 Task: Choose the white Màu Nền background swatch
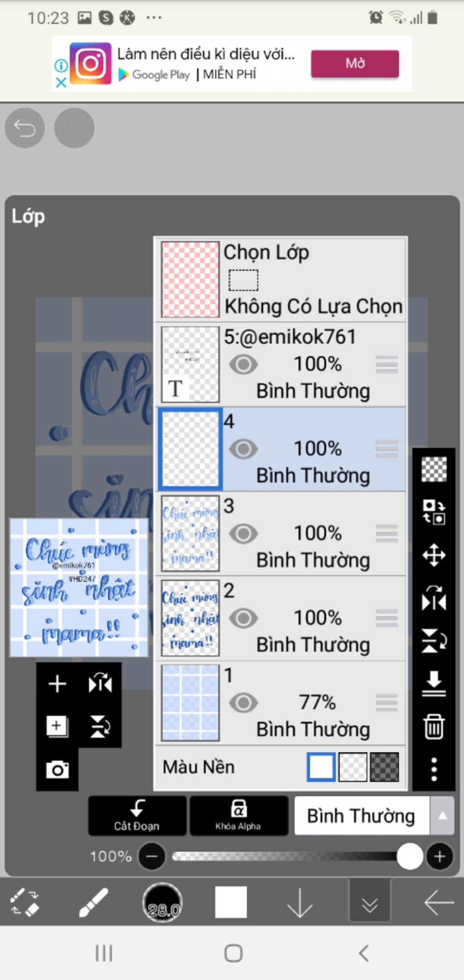(x=321, y=767)
